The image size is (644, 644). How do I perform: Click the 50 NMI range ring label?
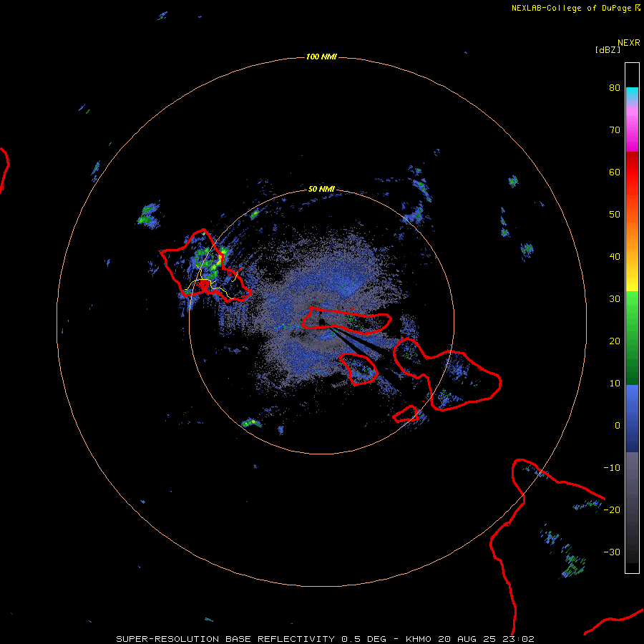coord(321,189)
